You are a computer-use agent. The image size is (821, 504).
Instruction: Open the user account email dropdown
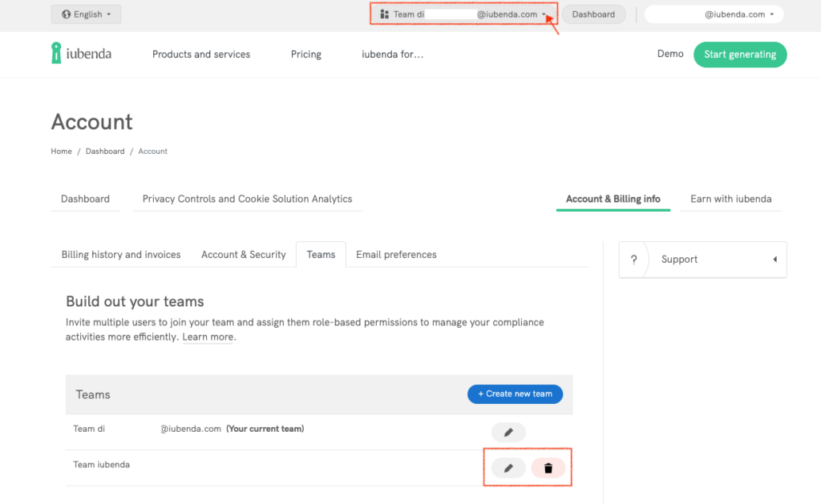coord(714,14)
